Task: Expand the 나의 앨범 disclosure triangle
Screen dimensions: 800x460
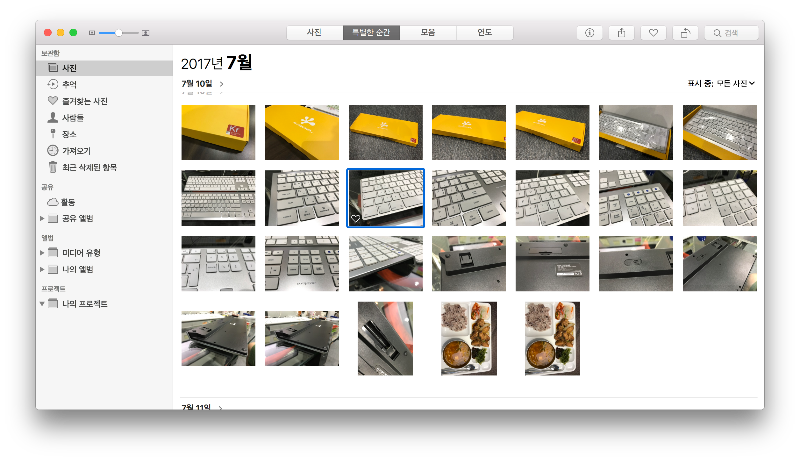Action: point(42,269)
